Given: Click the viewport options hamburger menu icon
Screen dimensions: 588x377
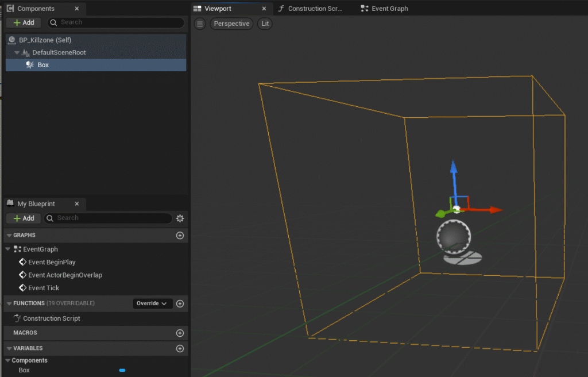Looking at the screenshot, I should click(200, 24).
